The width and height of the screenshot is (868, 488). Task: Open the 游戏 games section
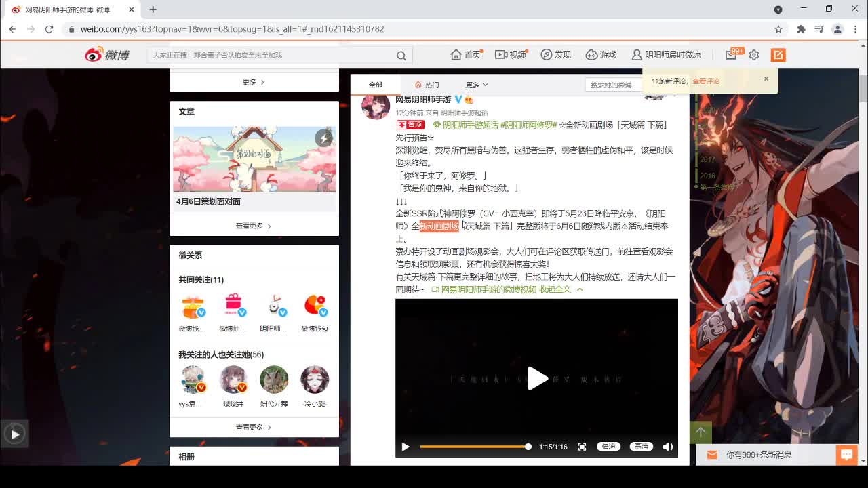pyautogui.click(x=601, y=55)
